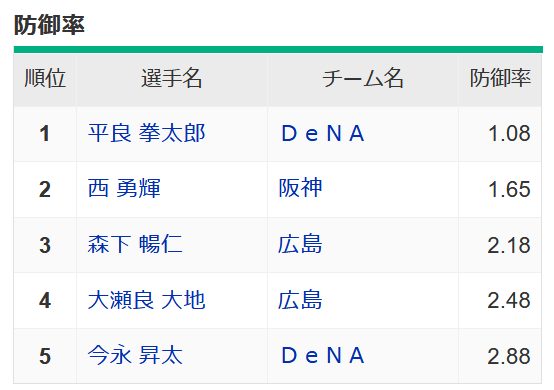554x390 pixels.
Task: Click the チーム名 column header
Action: coord(363,79)
